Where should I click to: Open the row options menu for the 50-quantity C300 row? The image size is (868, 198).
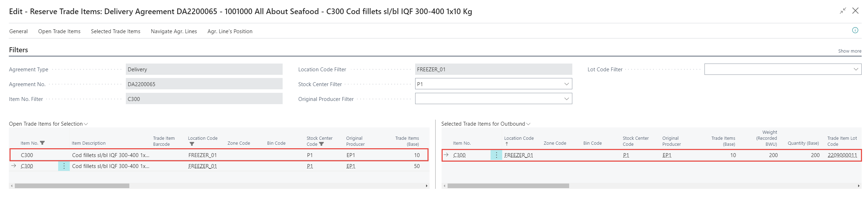(64, 166)
